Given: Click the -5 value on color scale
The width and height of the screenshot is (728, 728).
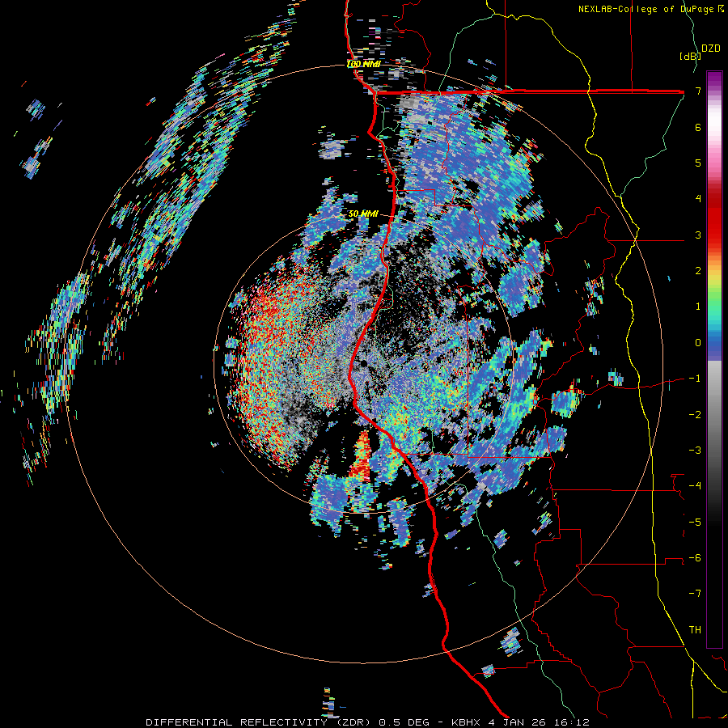Looking at the screenshot, I should 695,523.
